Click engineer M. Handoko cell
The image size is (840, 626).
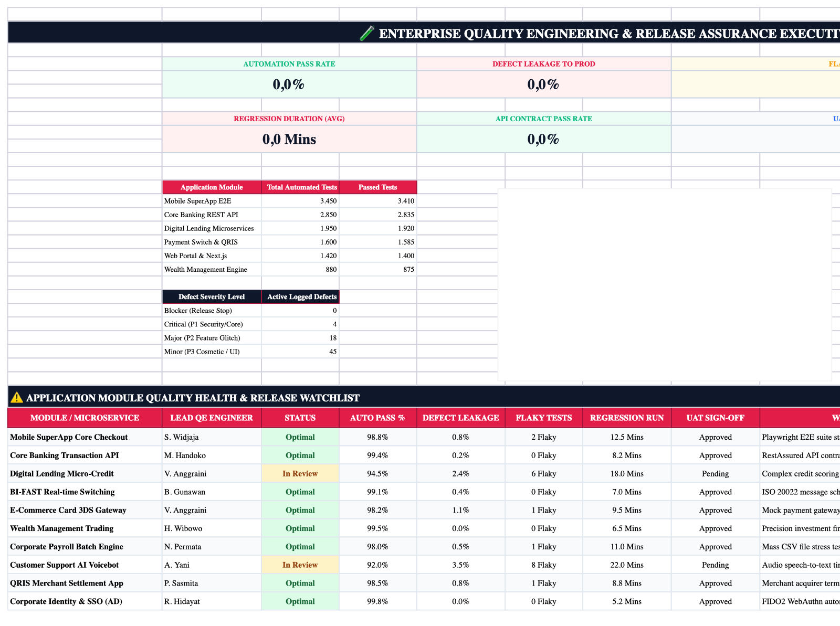[x=212, y=455]
